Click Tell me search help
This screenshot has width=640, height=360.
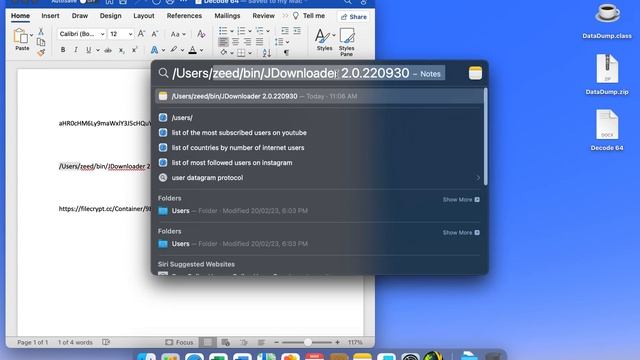[309, 16]
